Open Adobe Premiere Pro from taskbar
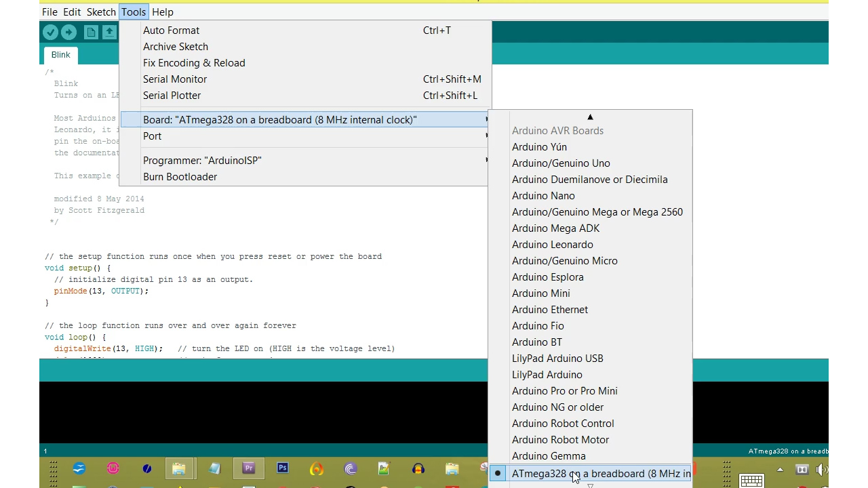This screenshot has width=868, height=488. coord(248,468)
